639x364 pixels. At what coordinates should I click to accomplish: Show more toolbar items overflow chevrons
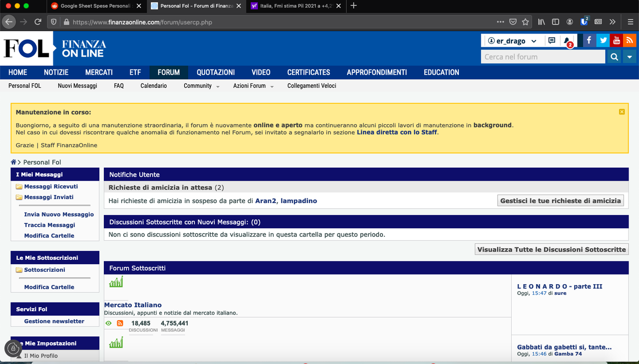(612, 22)
